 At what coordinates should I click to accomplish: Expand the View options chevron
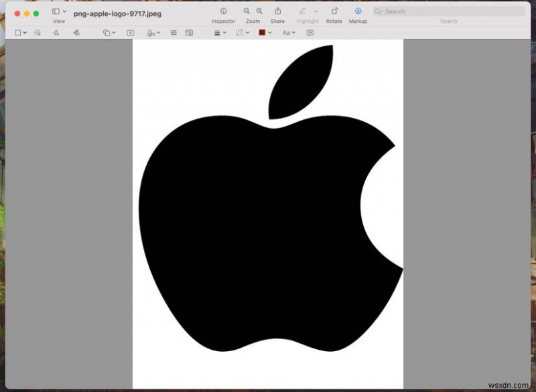64,11
